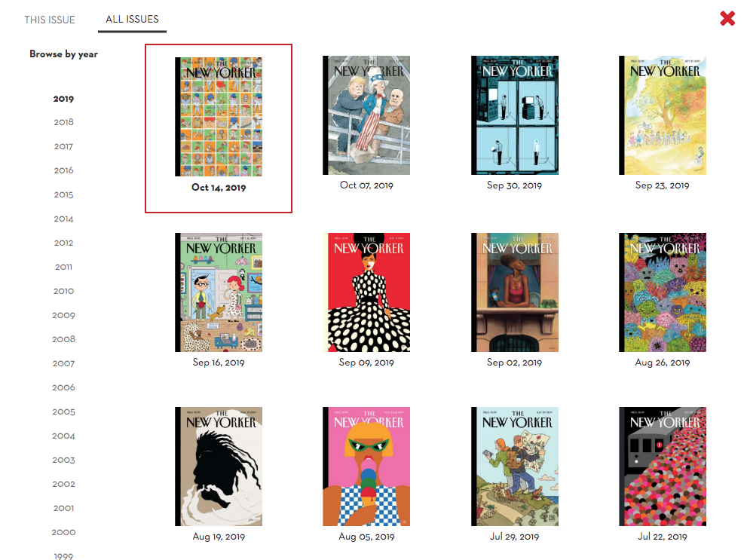Open the Jul 22, 2019 subway cover
This screenshot has width=744, height=560.
[x=663, y=467]
